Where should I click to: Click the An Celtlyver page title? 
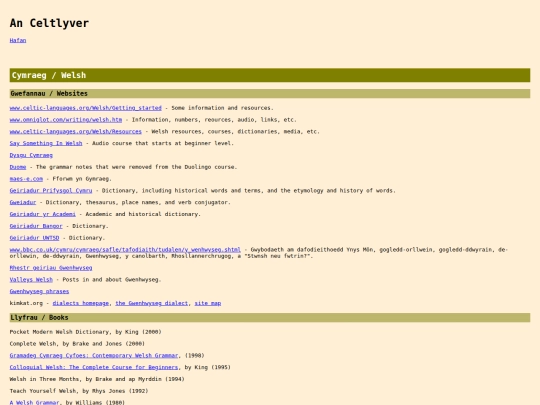pos(49,23)
